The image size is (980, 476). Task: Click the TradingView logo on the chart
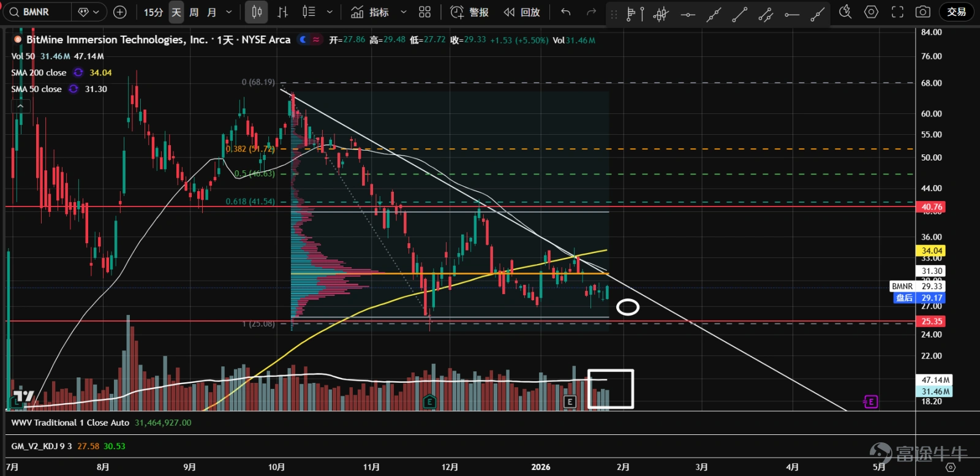pos(24,396)
